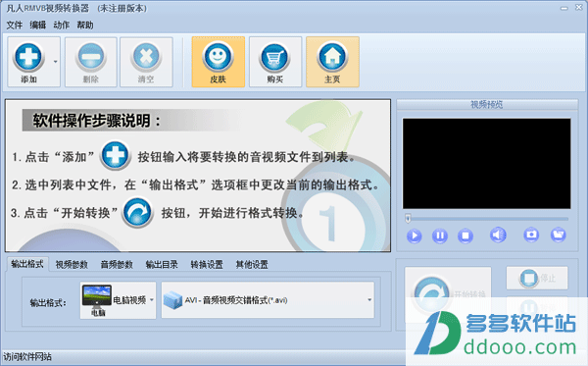Click the 视频预览 panel header
The width and height of the screenshot is (588, 366).
pos(487,105)
